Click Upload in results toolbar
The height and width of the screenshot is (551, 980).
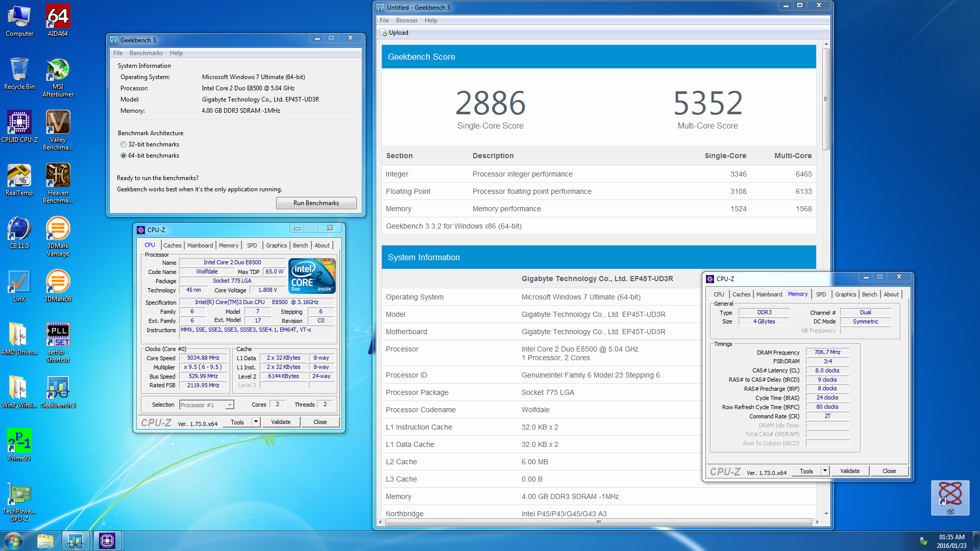pyautogui.click(x=394, y=33)
